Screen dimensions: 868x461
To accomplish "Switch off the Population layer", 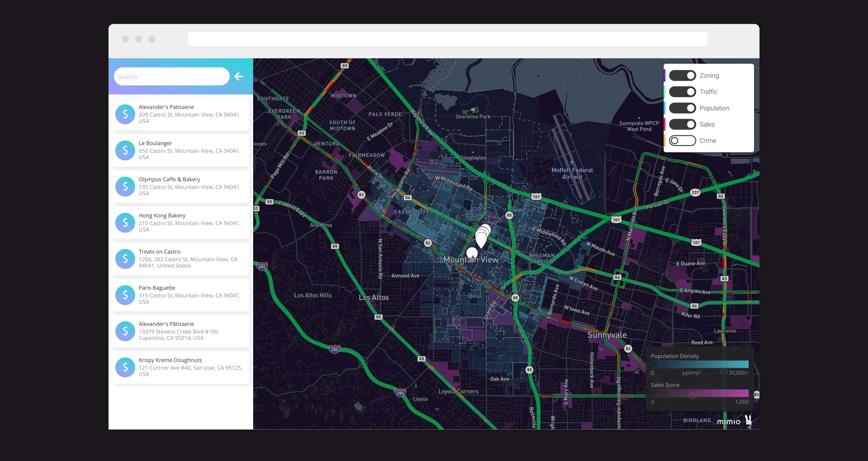I will tap(682, 108).
